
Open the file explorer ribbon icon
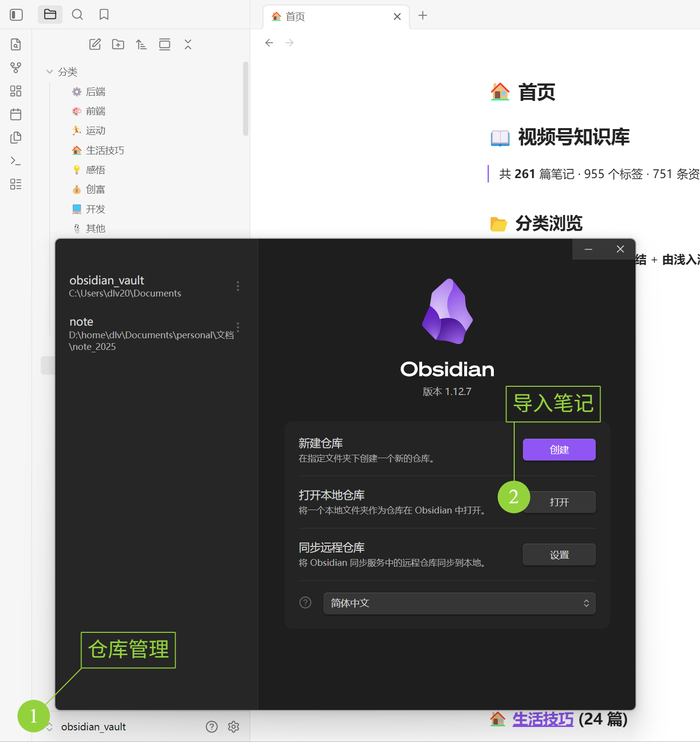(x=50, y=15)
